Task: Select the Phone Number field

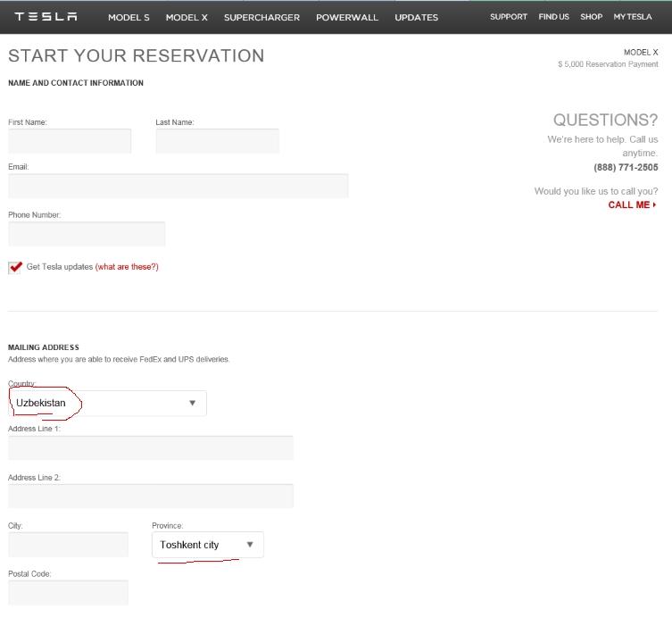Action: point(87,234)
